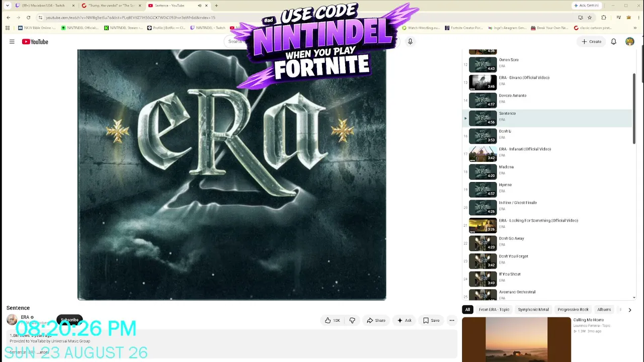
Task: Open the Chrome apps grid shortcut
Action: [7, 28]
